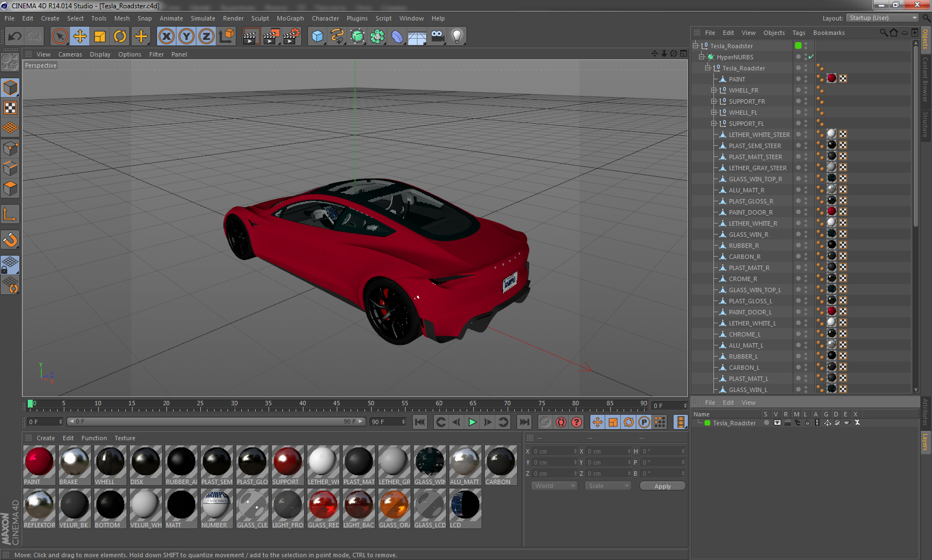Go to start of animation
Viewport: 932px width, 560px height.
coord(420,422)
